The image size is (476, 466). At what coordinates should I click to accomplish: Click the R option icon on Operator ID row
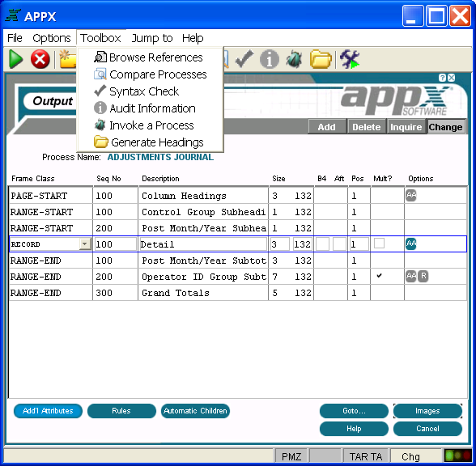tap(423, 276)
